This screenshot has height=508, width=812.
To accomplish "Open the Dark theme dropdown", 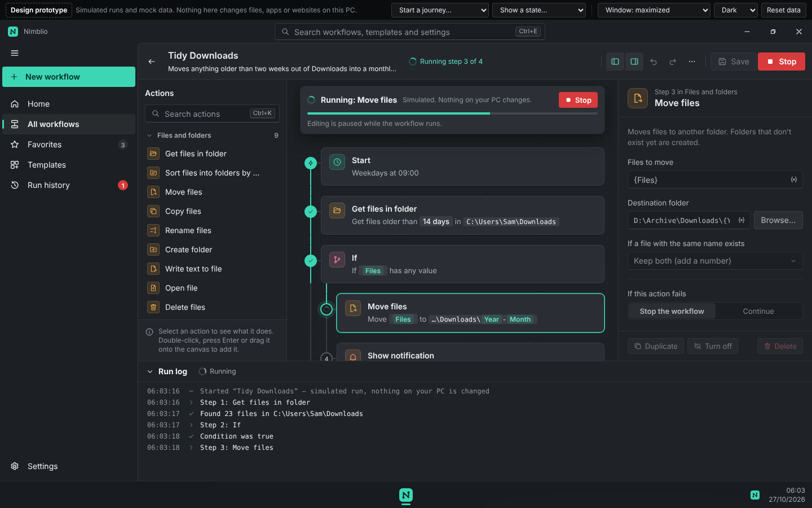I will tap(735, 10).
